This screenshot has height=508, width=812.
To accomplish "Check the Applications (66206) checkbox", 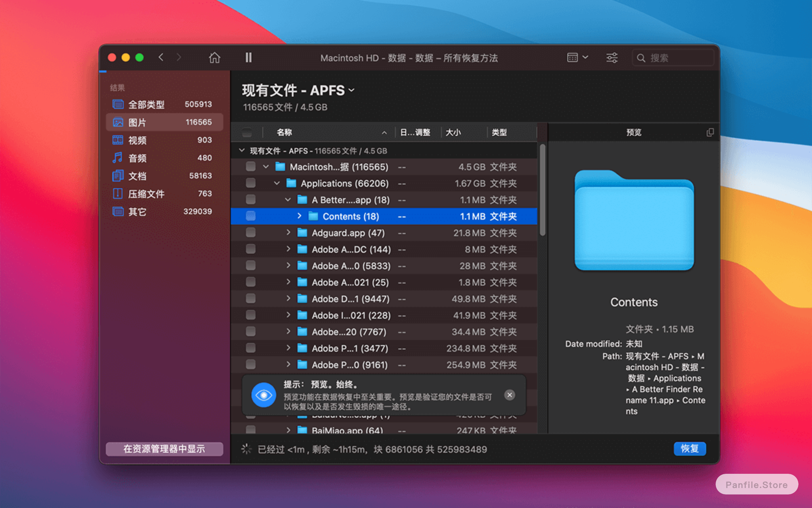I will tap(251, 183).
